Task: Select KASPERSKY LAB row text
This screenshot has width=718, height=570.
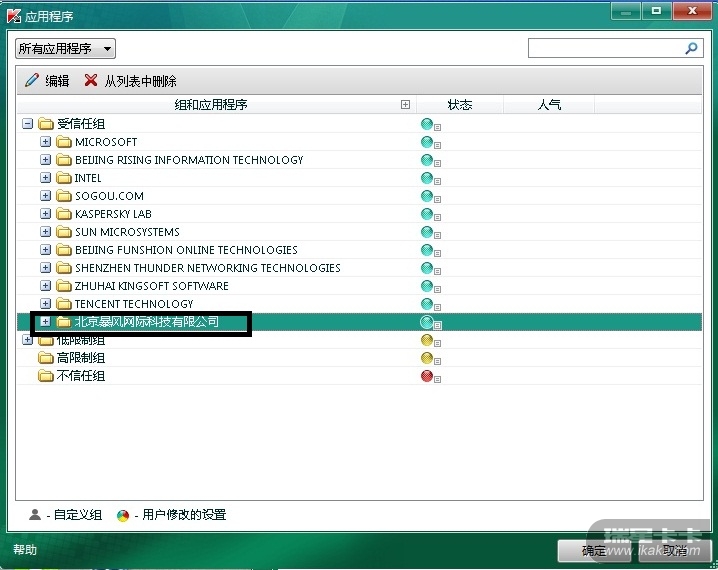Action: pos(113,214)
